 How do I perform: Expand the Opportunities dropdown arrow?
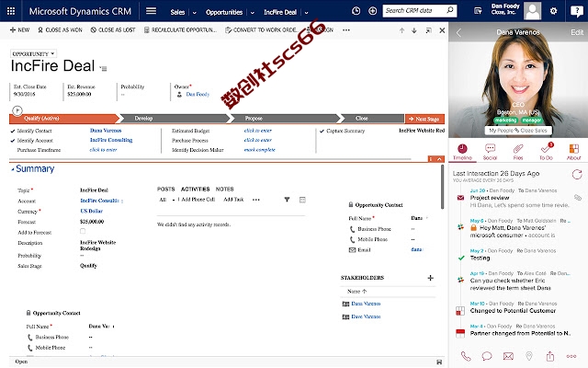253,13
